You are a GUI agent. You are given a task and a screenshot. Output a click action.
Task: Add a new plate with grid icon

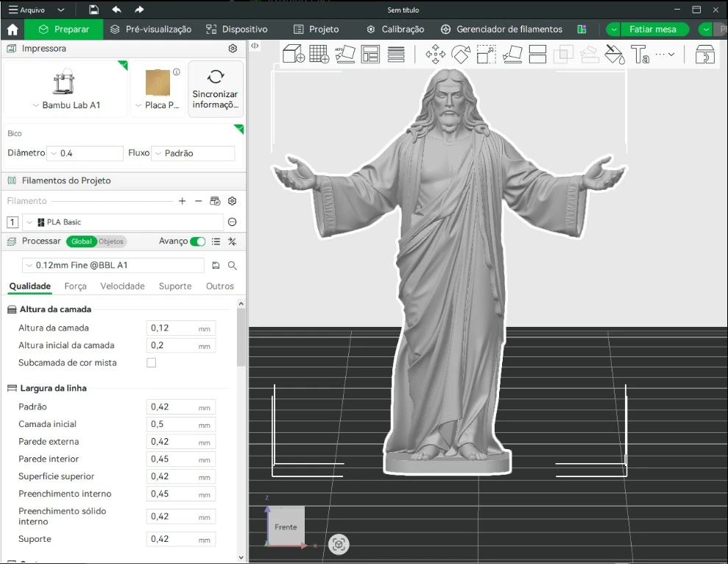319,54
